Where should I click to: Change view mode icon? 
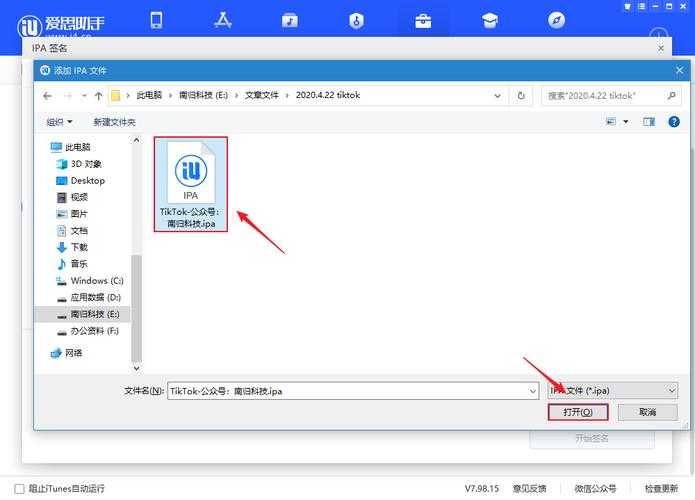click(x=611, y=121)
